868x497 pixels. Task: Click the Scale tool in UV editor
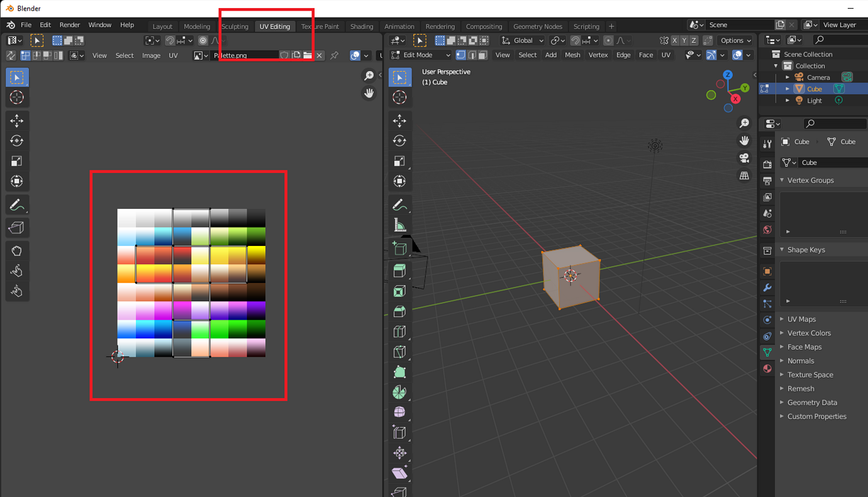click(x=16, y=161)
